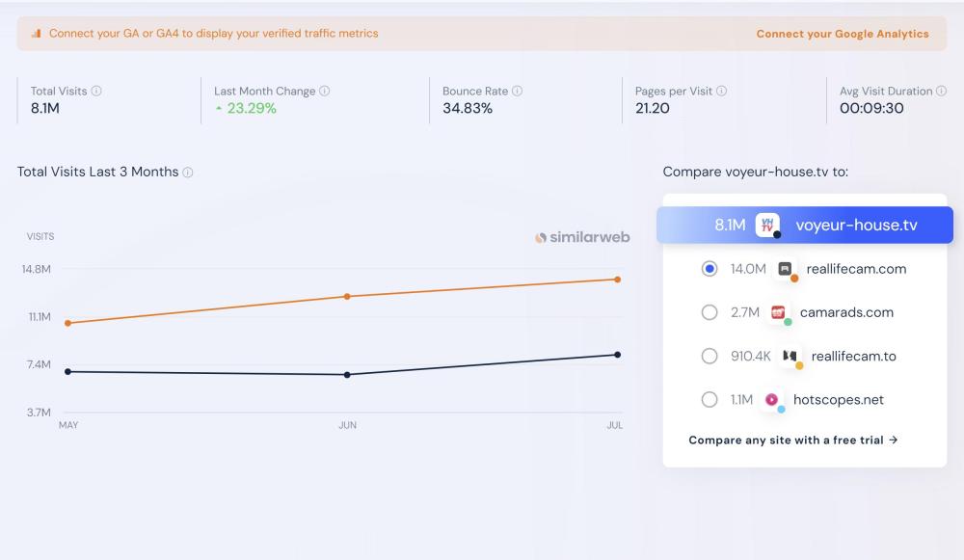Click the orange line's MAY data point

67,323
